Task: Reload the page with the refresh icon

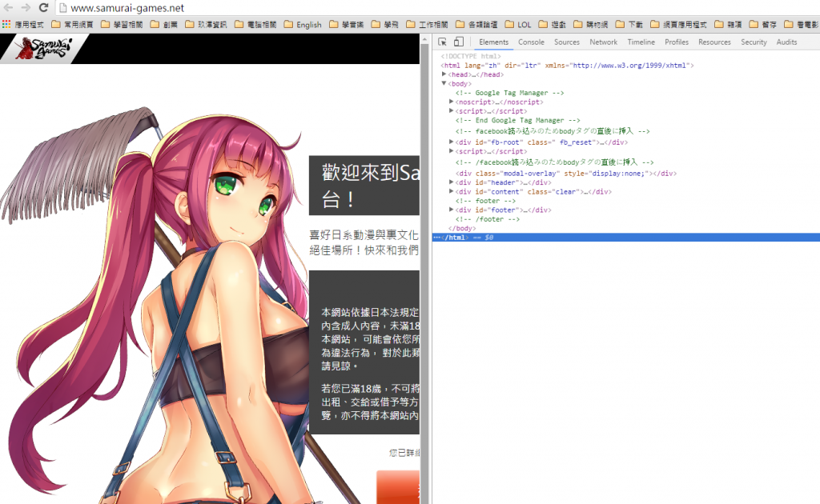Action: (43, 8)
